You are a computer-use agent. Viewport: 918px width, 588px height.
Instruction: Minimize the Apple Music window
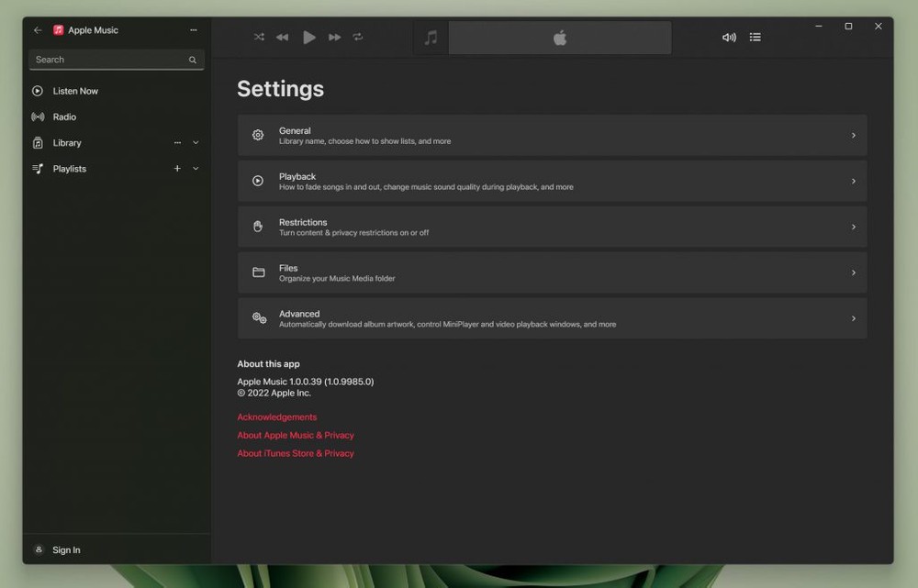point(819,27)
